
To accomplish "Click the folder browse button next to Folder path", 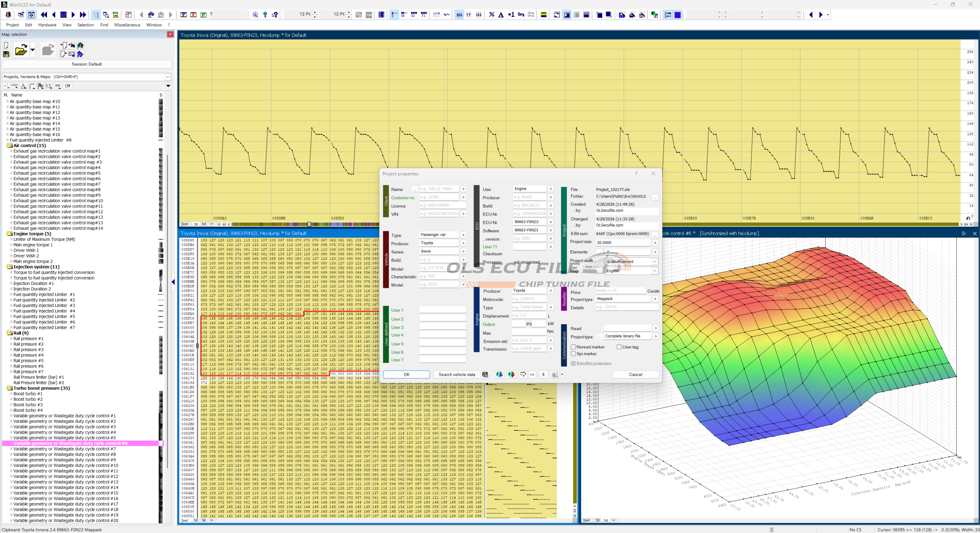I will click(655, 197).
